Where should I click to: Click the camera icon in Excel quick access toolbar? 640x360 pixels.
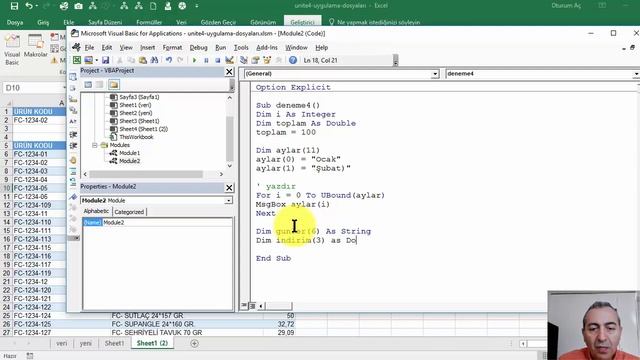(x=78, y=6)
